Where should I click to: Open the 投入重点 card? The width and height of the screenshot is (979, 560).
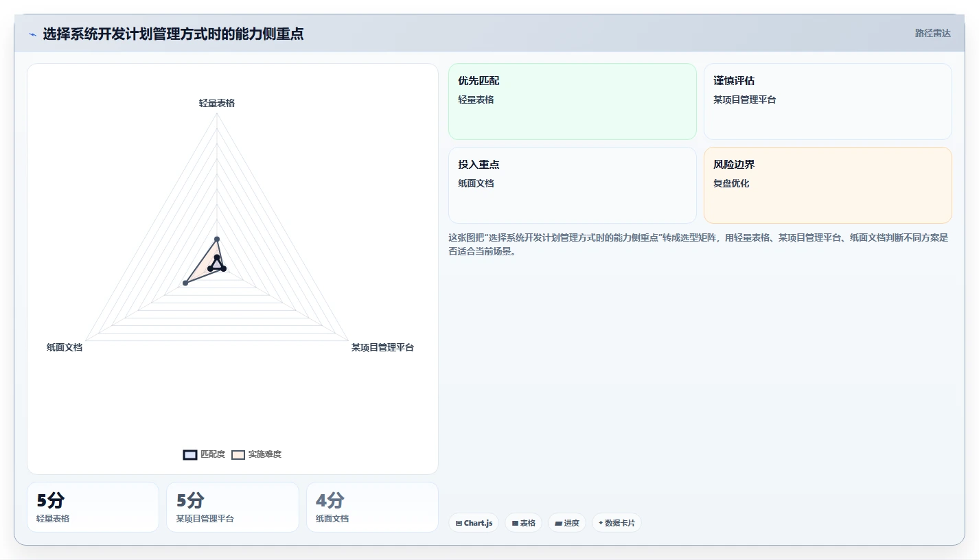pyautogui.click(x=573, y=185)
